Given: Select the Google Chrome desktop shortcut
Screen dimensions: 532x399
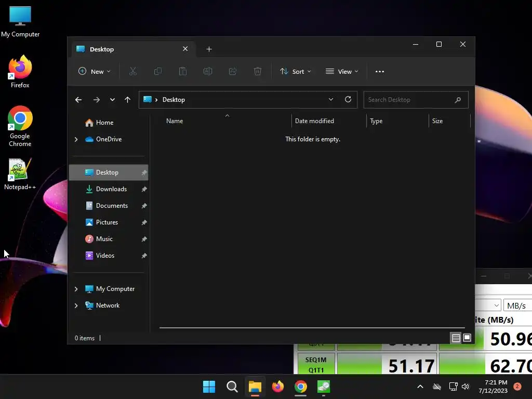Looking at the screenshot, I should pyautogui.click(x=20, y=126).
